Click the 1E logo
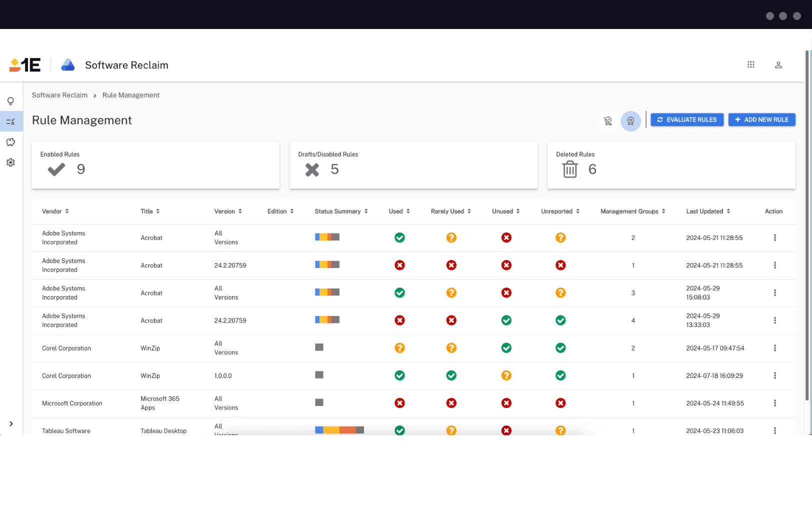The image size is (812, 516). 25,65
